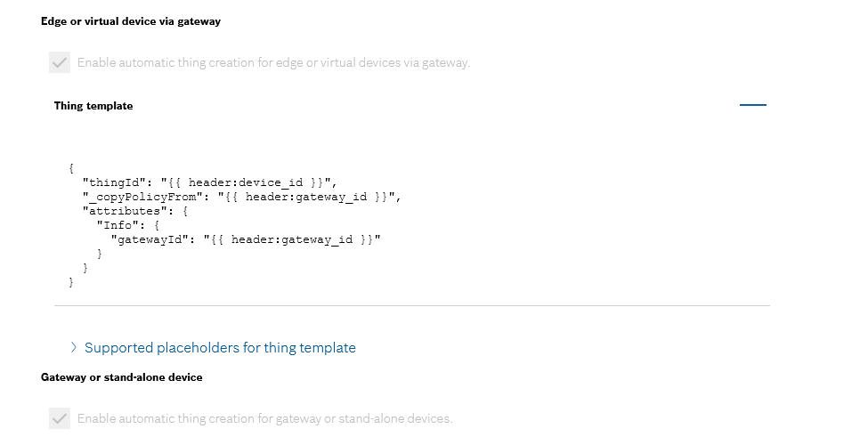Toggle automatic thing creation for edge or virtual devices

point(60,62)
